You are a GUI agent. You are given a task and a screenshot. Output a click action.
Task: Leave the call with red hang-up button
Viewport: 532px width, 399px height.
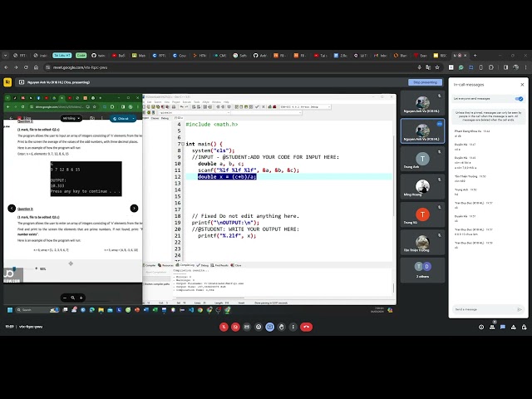coord(307,327)
